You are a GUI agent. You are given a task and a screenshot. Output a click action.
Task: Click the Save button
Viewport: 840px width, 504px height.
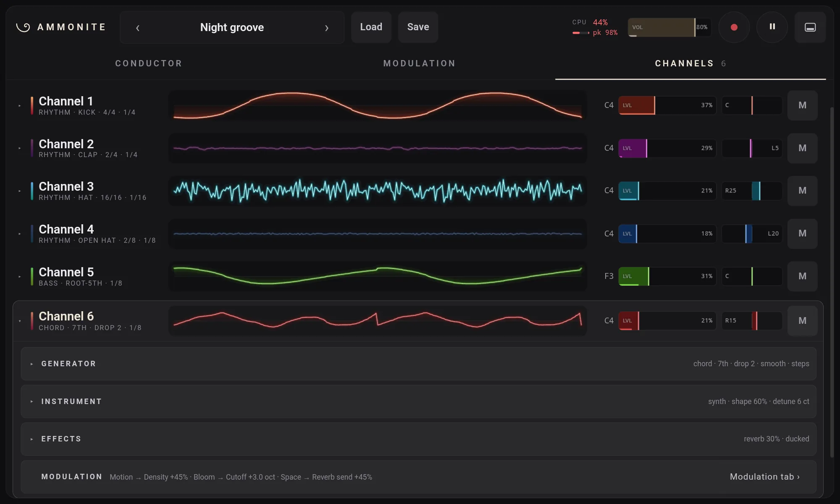[x=418, y=27]
